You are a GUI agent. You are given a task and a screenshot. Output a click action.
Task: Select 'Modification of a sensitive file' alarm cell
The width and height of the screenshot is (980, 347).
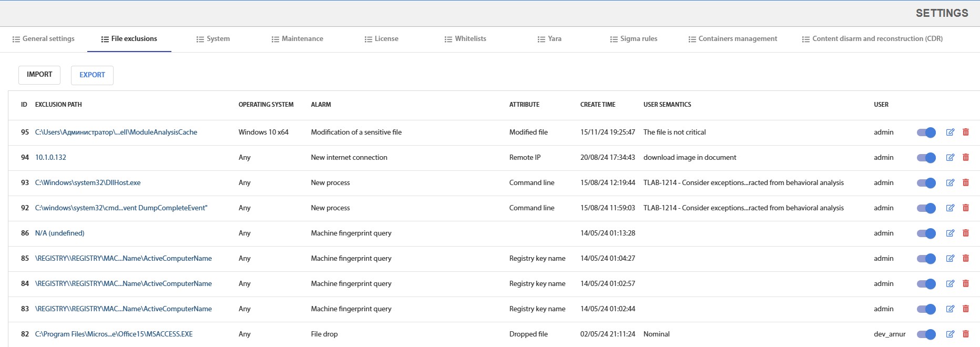tap(356, 132)
